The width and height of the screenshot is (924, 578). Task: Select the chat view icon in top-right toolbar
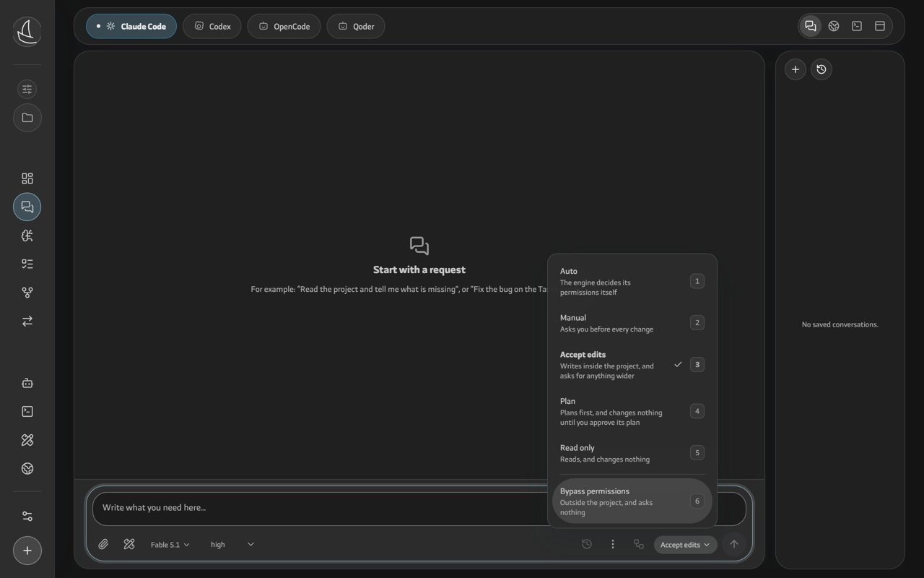(x=811, y=26)
